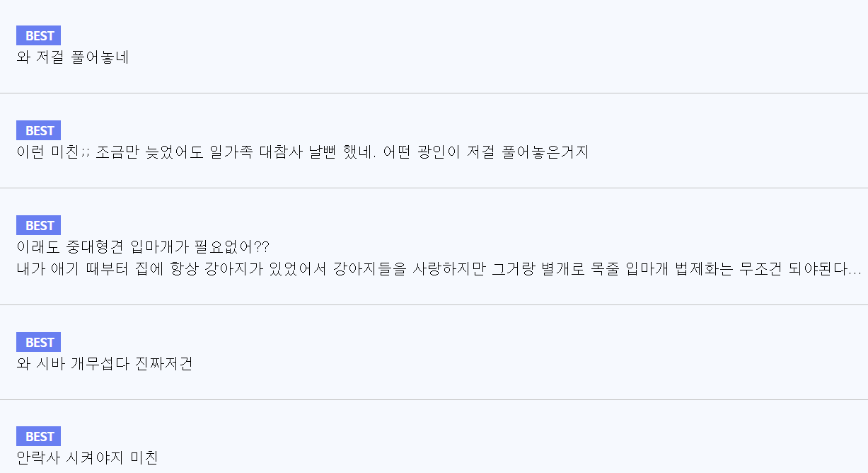Click the BEST badge above "안락사 시켜야지 미친"
Screen dimensions: 868x473
(x=38, y=437)
